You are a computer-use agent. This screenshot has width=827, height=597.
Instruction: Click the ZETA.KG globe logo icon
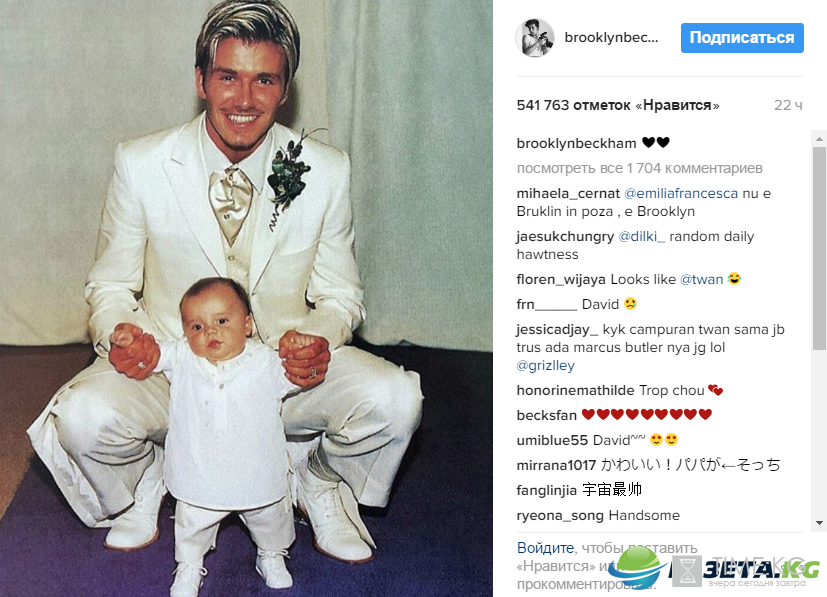coord(641,568)
